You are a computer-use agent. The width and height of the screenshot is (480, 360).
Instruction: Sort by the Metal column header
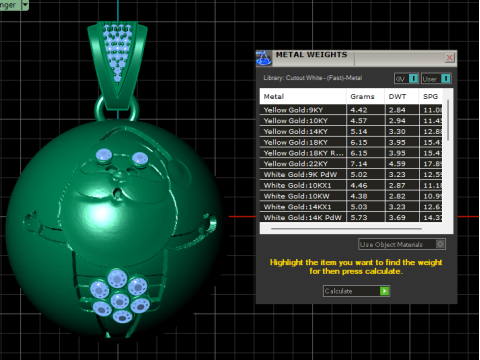point(303,97)
